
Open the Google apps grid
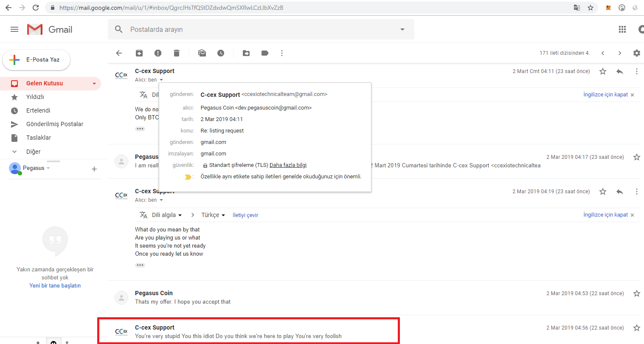click(622, 29)
